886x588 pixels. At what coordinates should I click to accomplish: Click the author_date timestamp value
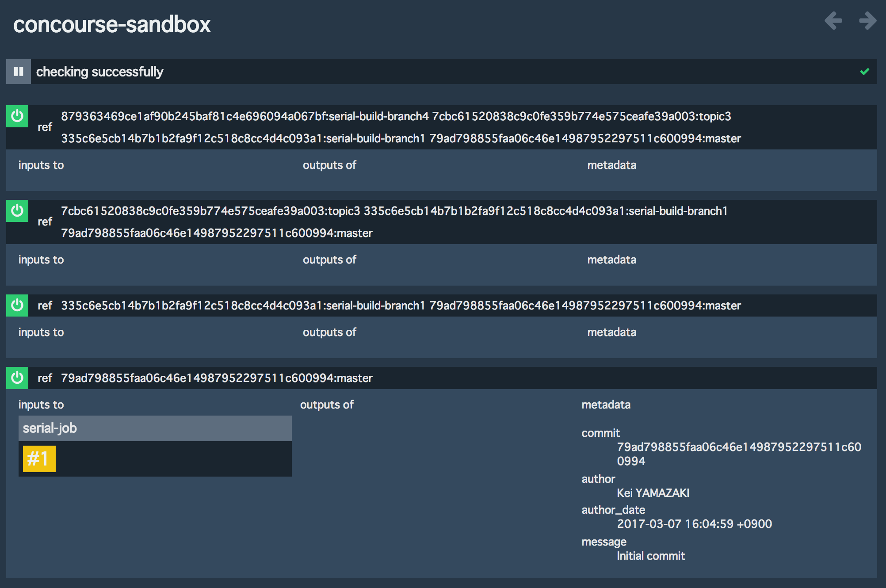695,524
